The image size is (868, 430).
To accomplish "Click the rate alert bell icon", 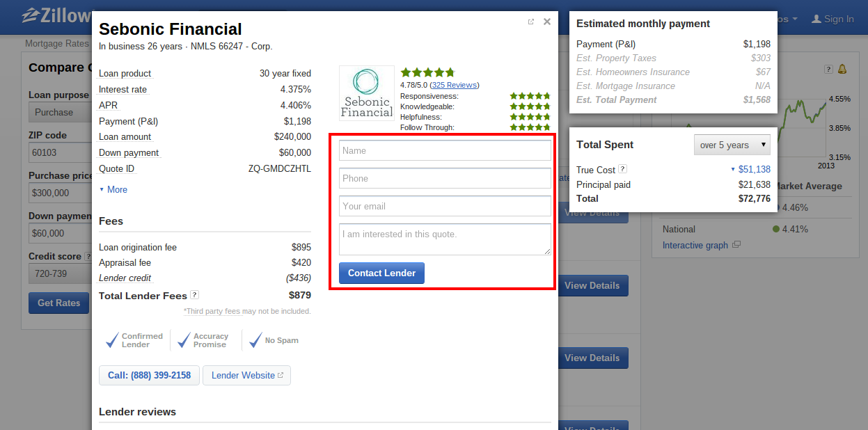I will pyautogui.click(x=842, y=69).
